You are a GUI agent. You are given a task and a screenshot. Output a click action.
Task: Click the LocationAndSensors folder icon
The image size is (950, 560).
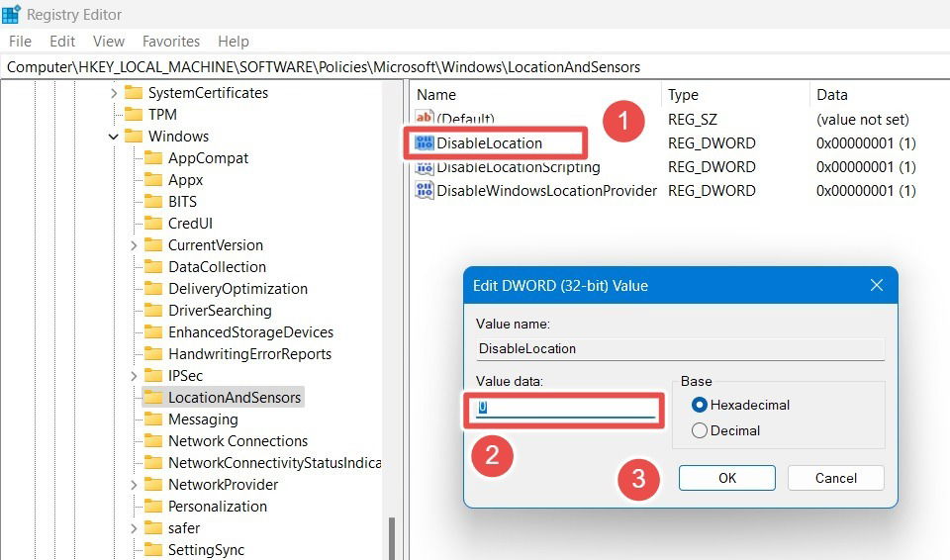(153, 398)
